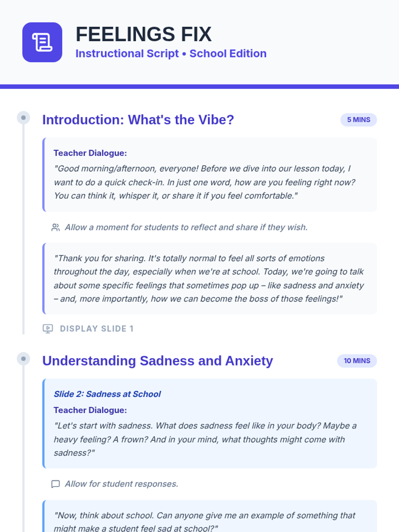Open the Introduction: What's the Vibe? heading
Image resolution: width=399 pixels, height=532 pixels.
138,120
